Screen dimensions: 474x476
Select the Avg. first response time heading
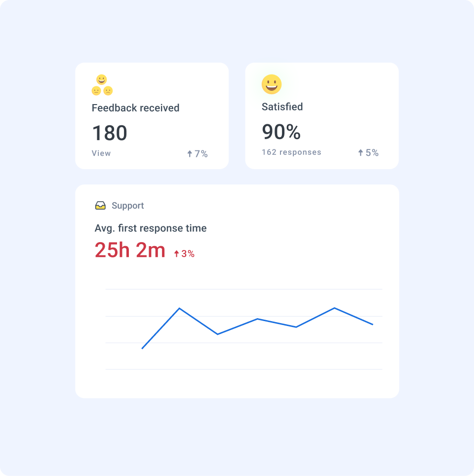(x=151, y=228)
